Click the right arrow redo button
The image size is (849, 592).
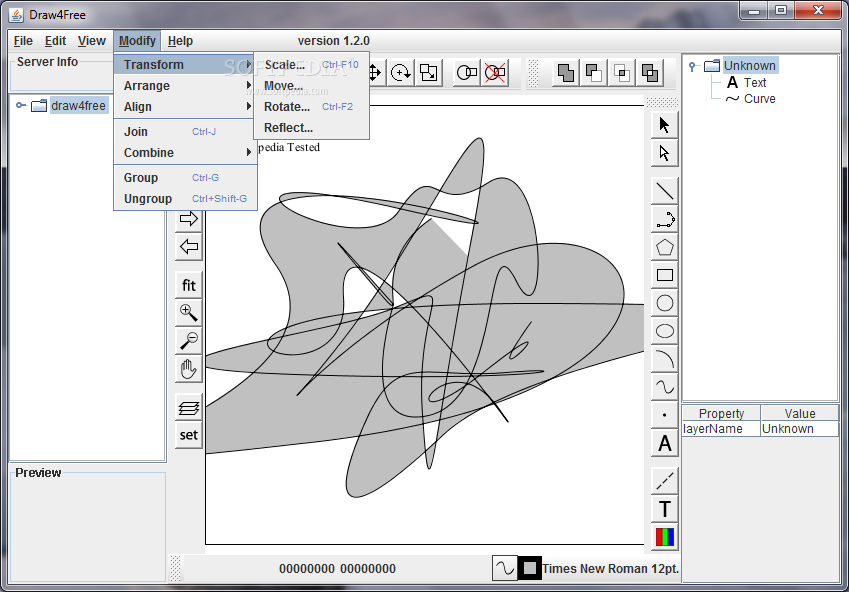tap(188, 219)
